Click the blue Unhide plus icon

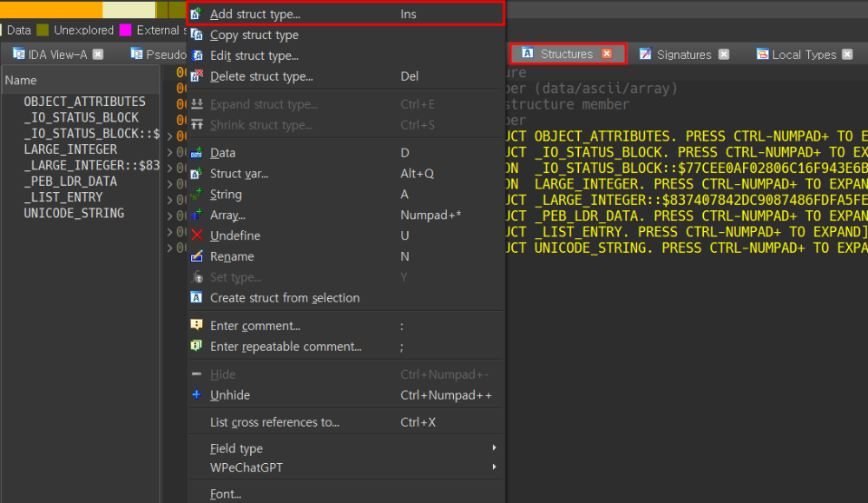click(x=196, y=395)
